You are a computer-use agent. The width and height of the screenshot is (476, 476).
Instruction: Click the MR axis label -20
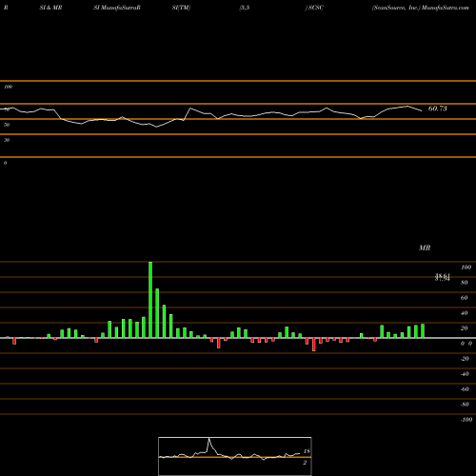pos(465,359)
